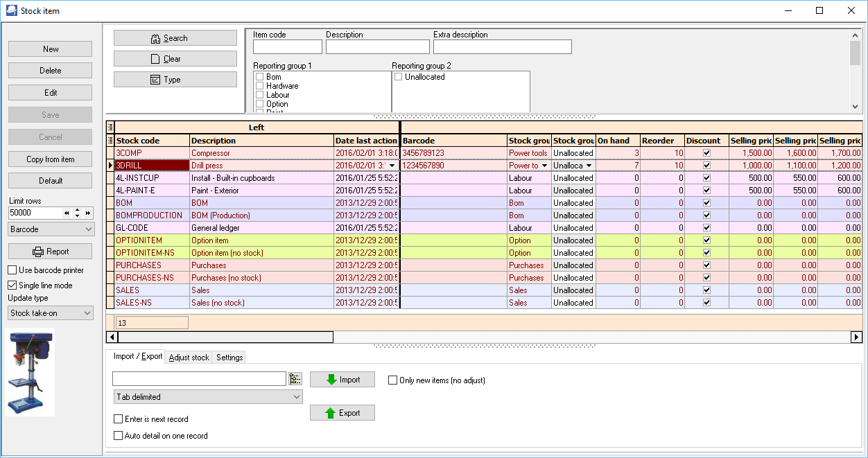The width and height of the screenshot is (868, 458).
Task: Switch to the Adjust stock tab
Action: click(189, 358)
